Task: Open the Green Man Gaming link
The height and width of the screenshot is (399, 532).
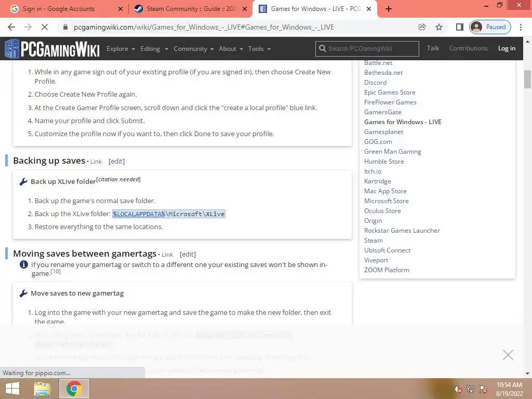Action: 393,152
